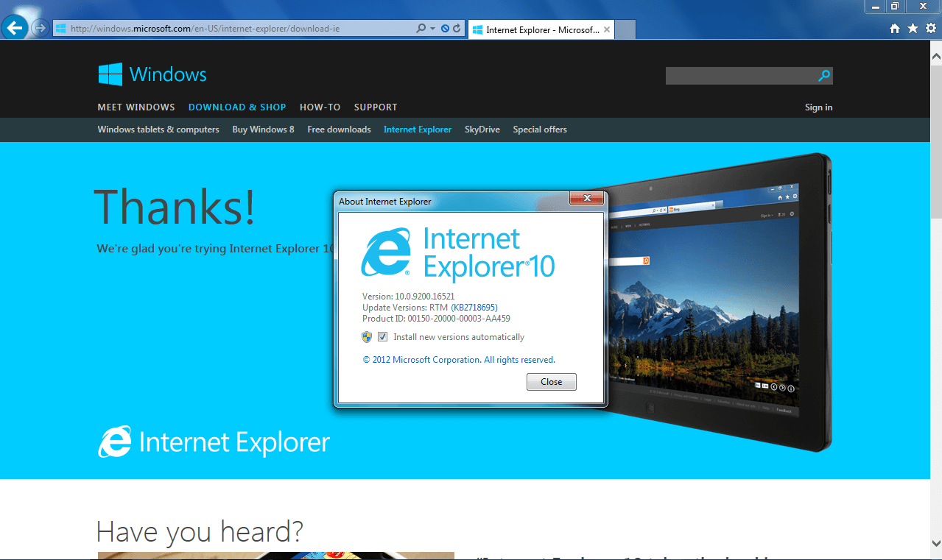This screenshot has width=942, height=560.
Task: Focus the Windows site search box
Action: (x=741, y=76)
